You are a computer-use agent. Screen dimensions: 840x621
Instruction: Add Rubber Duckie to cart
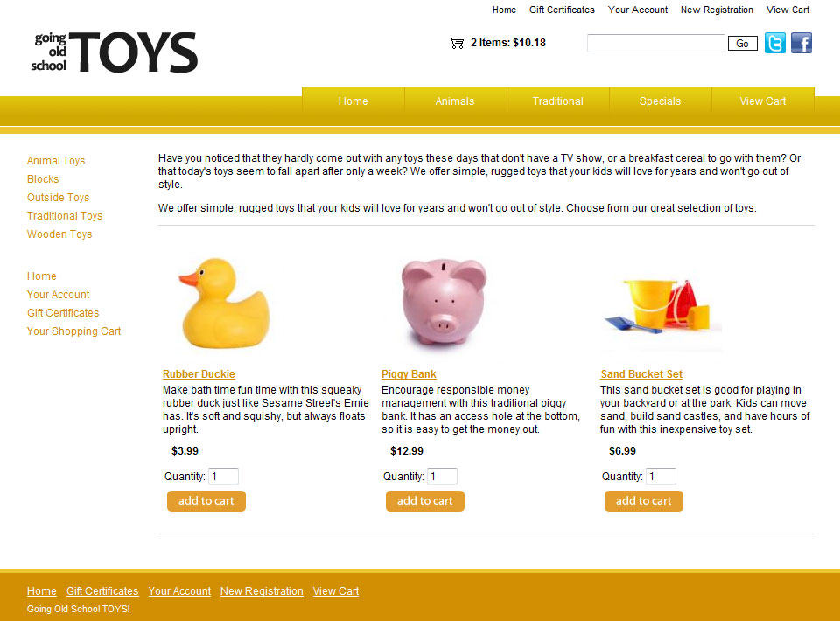tap(206, 501)
